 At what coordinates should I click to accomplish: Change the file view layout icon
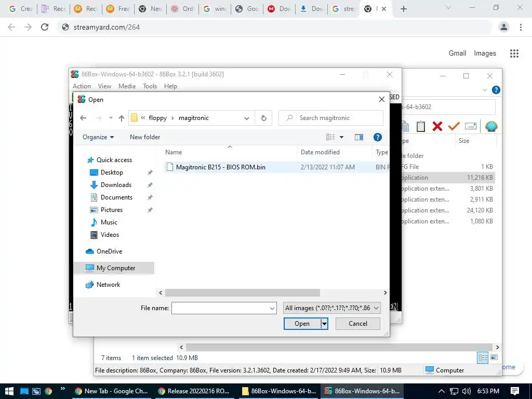tap(330, 137)
